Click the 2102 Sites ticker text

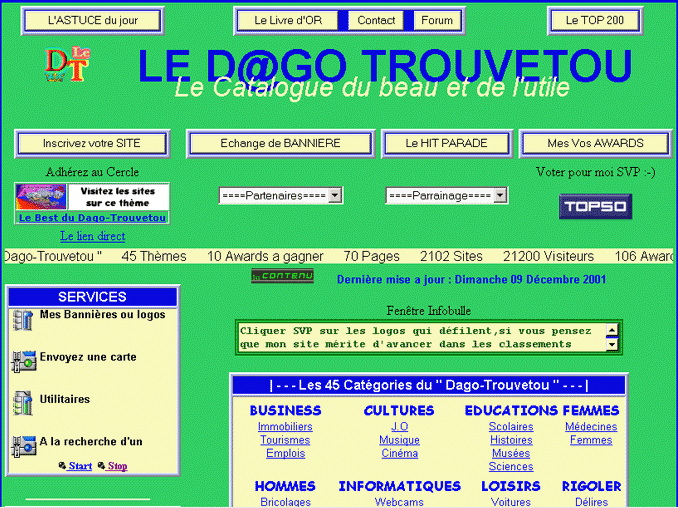tap(451, 256)
